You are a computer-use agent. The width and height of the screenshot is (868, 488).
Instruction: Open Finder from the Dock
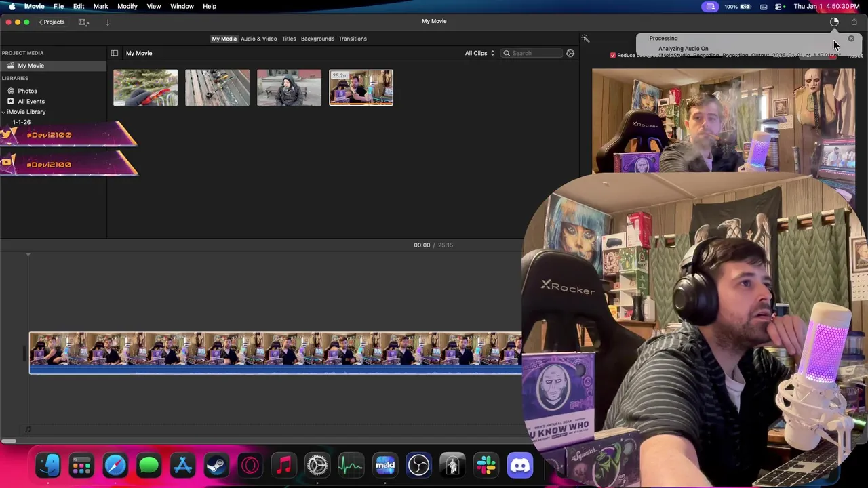[x=48, y=466]
